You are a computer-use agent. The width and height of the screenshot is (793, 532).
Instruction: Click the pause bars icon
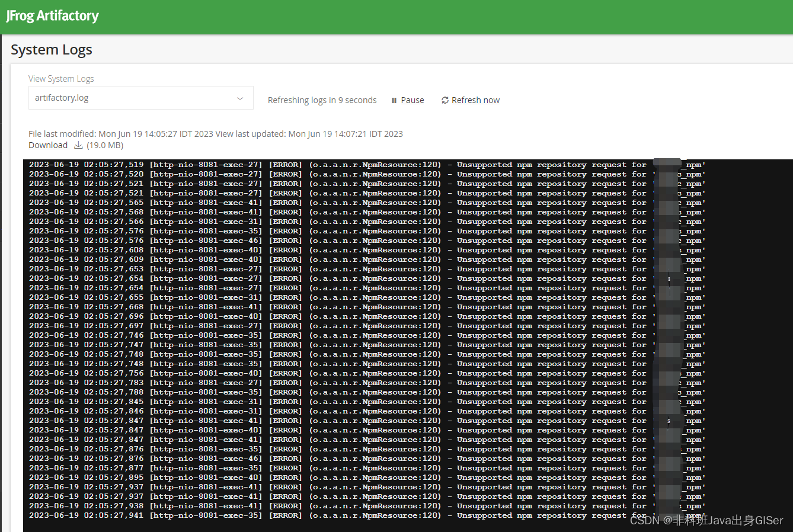tap(394, 101)
